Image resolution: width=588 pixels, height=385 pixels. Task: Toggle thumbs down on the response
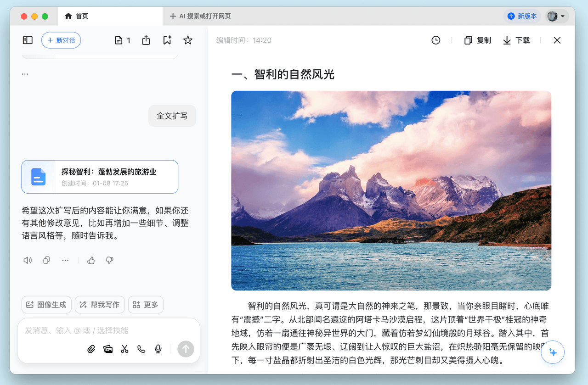pyautogui.click(x=109, y=260)
